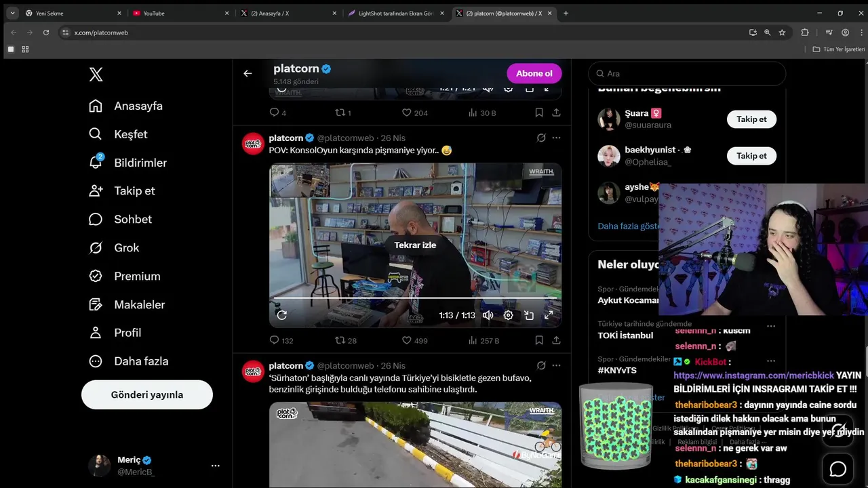Open Grok icon on the Sürhaton post

coord(541,365)
